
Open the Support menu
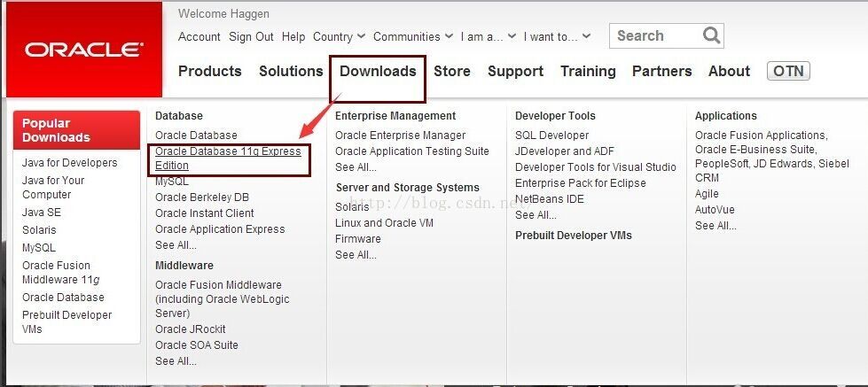tap(515, 72)
